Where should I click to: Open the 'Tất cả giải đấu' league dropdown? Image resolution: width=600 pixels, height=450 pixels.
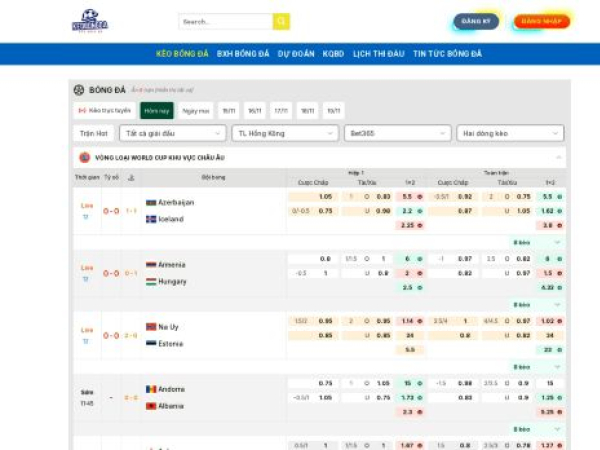pyautogui.click(x=172, y=133)
